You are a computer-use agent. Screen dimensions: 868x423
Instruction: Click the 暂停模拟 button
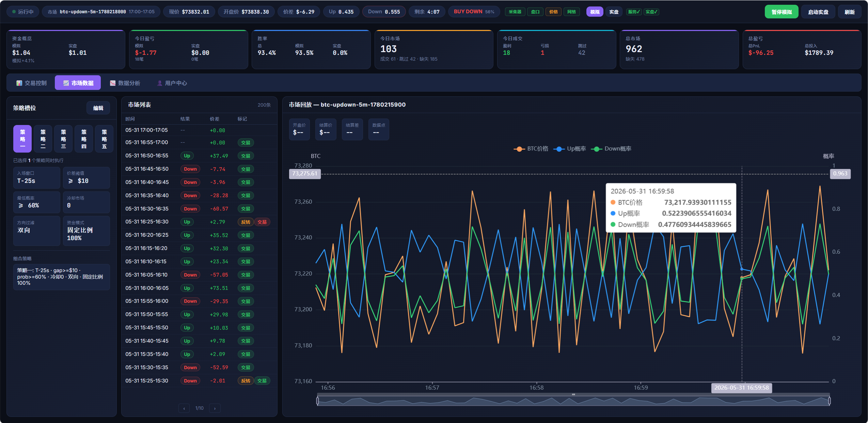pos(782,12)
